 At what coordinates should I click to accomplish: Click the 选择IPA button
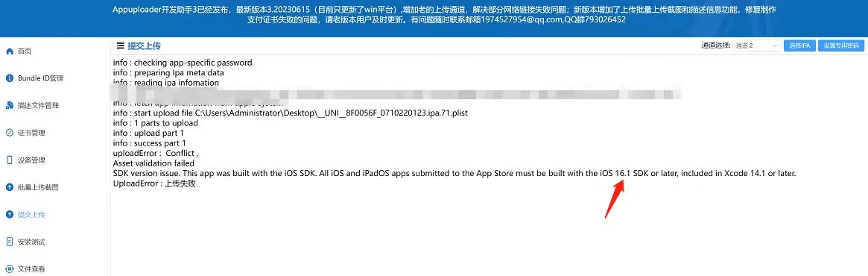coord(799,46)
